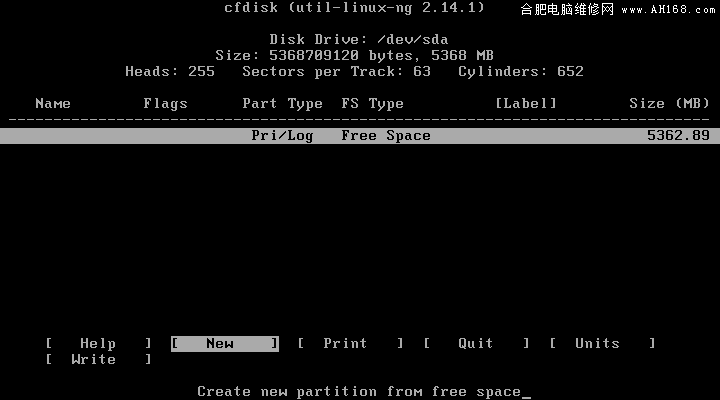This screenshot has width=720, height=400.
Task: Click the Heads: 255 text
Action: pos(170,72)
